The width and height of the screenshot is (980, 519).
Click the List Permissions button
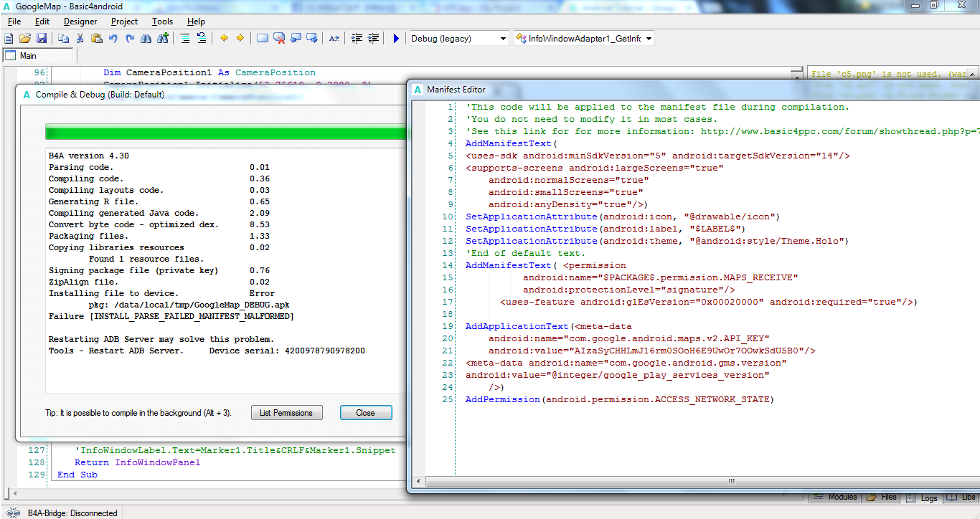click(x=286, y=413)
